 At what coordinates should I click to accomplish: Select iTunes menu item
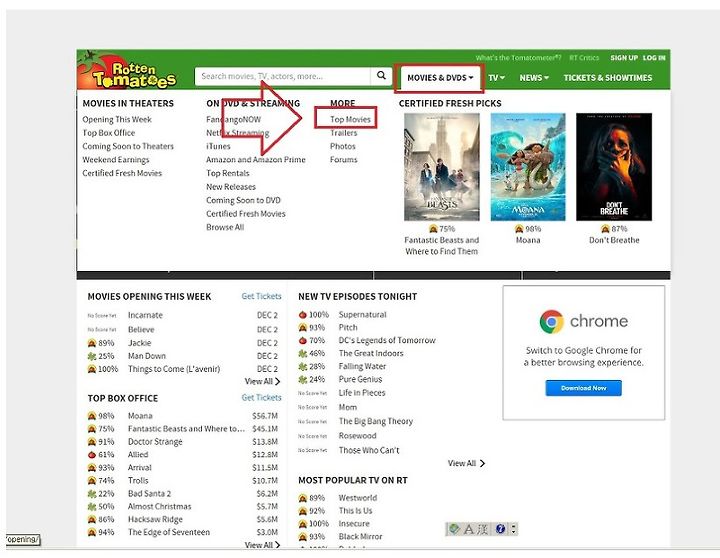pyautogui.click(x=218, y=146)
